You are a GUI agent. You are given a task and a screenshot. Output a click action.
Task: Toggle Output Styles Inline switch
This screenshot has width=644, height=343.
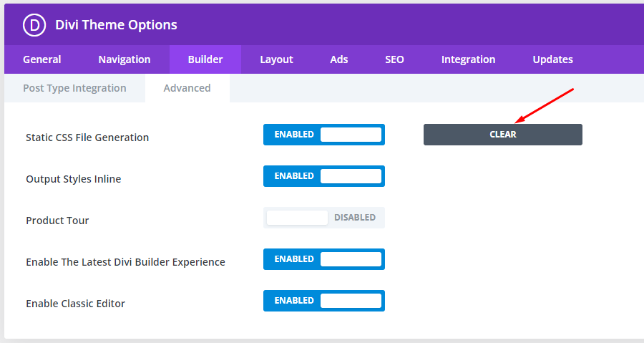(323, 176)
